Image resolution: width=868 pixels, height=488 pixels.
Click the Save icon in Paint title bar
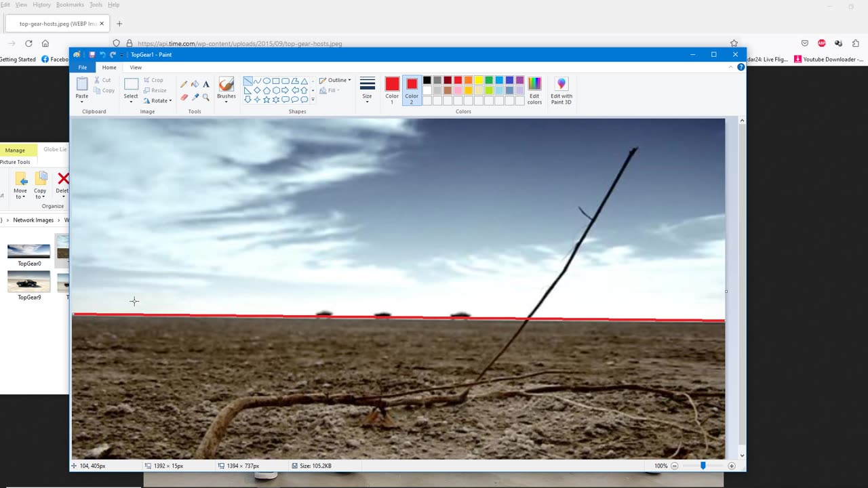[92, 54]
